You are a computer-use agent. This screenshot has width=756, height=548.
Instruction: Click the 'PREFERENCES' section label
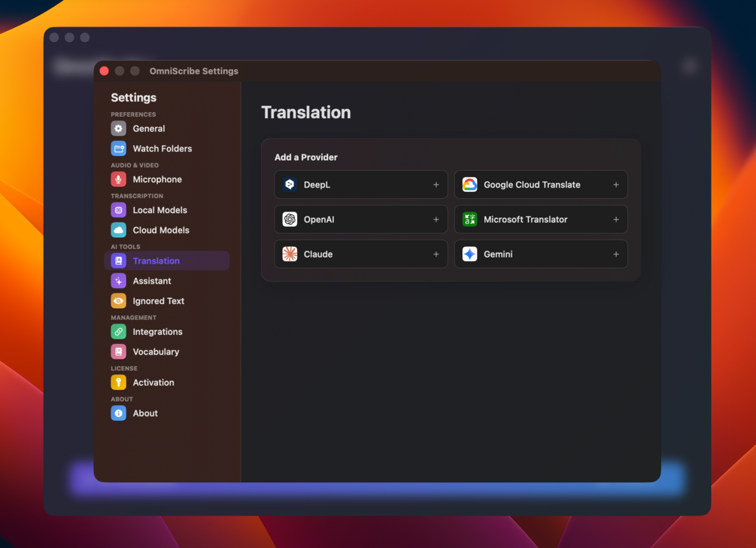click(x=133, y=115)
